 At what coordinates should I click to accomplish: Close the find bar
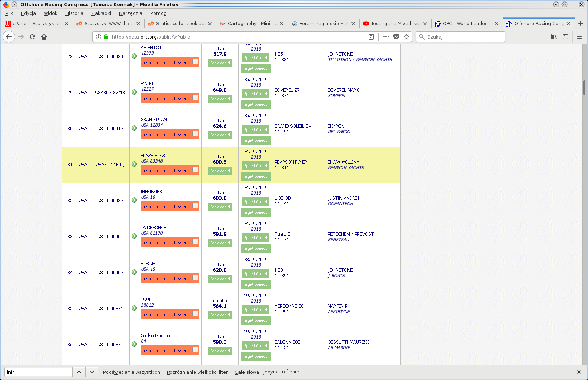tap(579, 372)
